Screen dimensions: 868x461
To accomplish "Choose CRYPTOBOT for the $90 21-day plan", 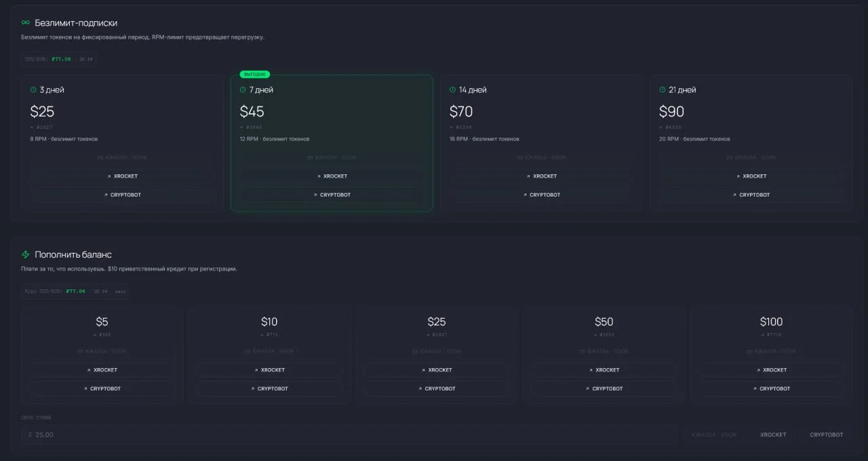I will click(x=751, y=195).
